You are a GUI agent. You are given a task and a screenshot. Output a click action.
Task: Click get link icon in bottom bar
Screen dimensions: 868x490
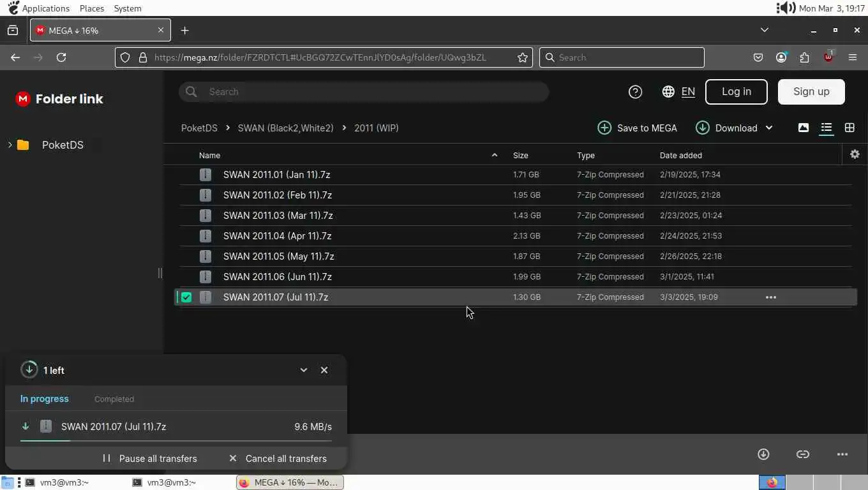tap(803, 454)
